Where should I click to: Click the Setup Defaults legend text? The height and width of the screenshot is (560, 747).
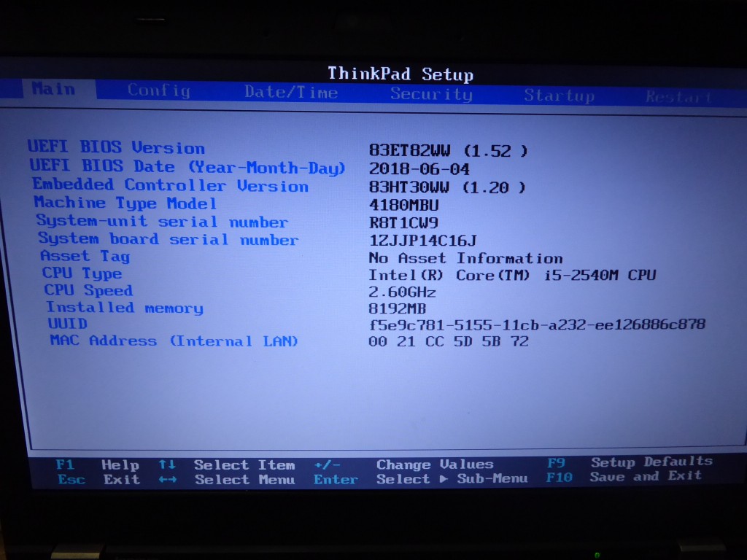[651, 462]
